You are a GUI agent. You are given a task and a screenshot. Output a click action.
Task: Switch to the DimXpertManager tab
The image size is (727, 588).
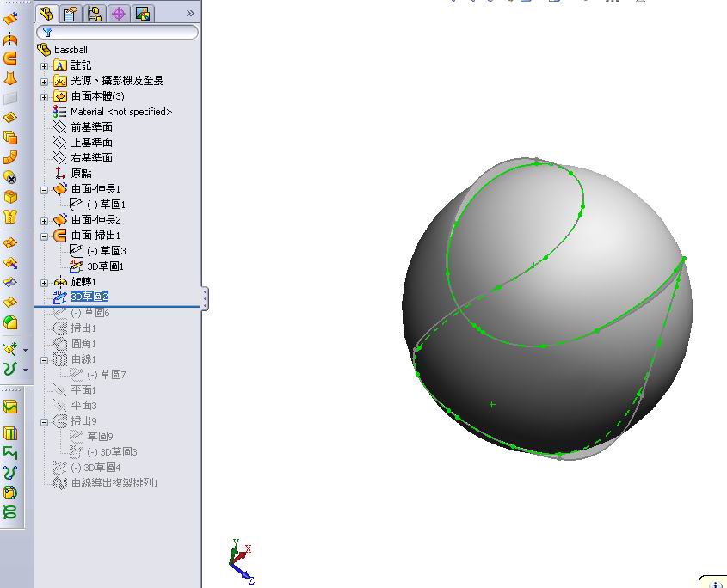click(x=119, y=14)
